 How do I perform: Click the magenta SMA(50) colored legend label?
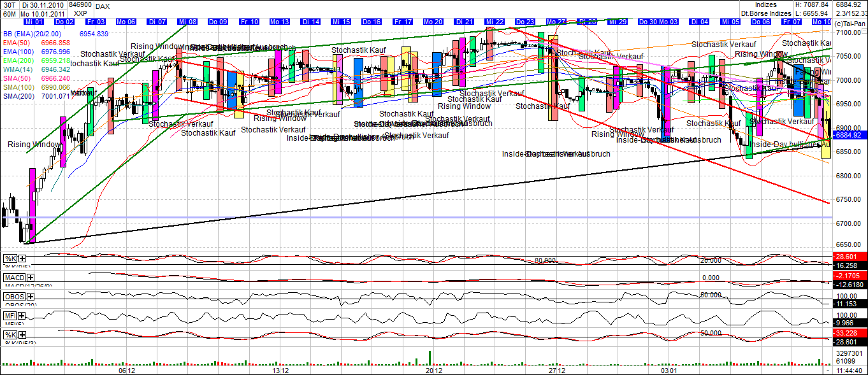18,78
